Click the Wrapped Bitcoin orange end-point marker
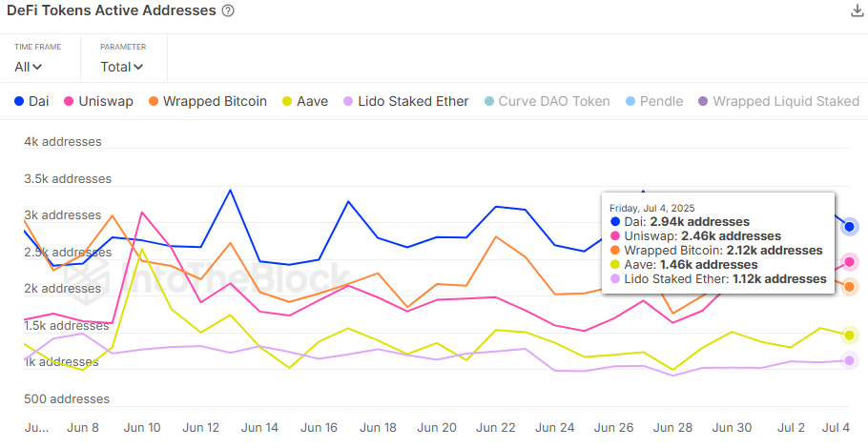 tap(849, 287)
